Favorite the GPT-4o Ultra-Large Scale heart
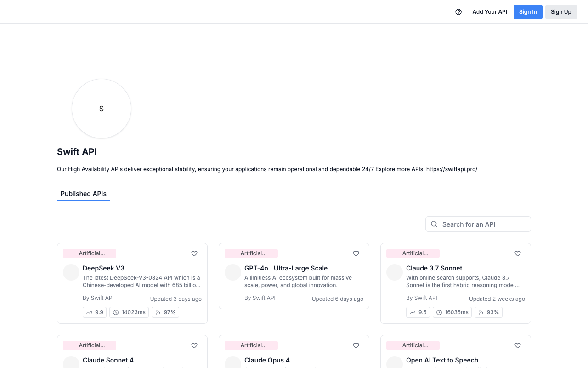 (356, 253)
